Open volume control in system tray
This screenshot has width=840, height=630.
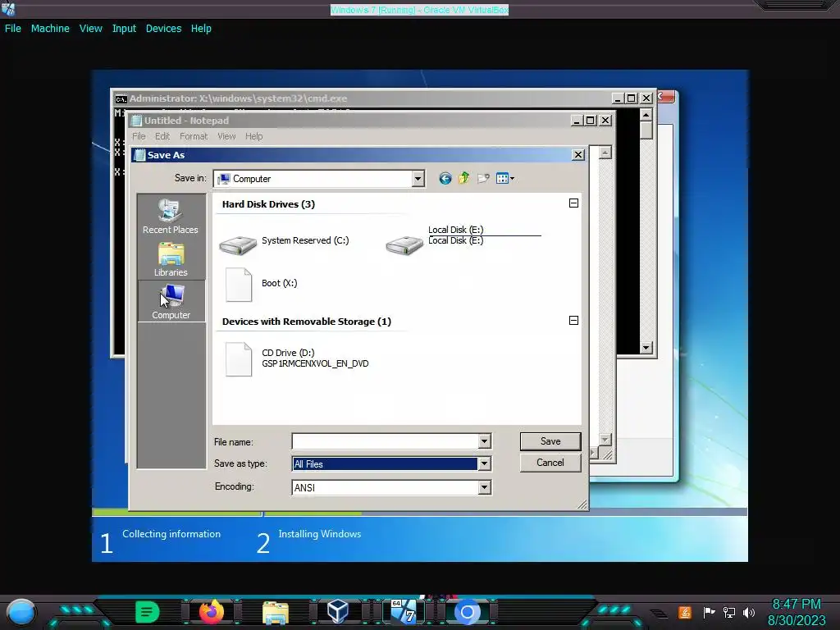[749, 612]
